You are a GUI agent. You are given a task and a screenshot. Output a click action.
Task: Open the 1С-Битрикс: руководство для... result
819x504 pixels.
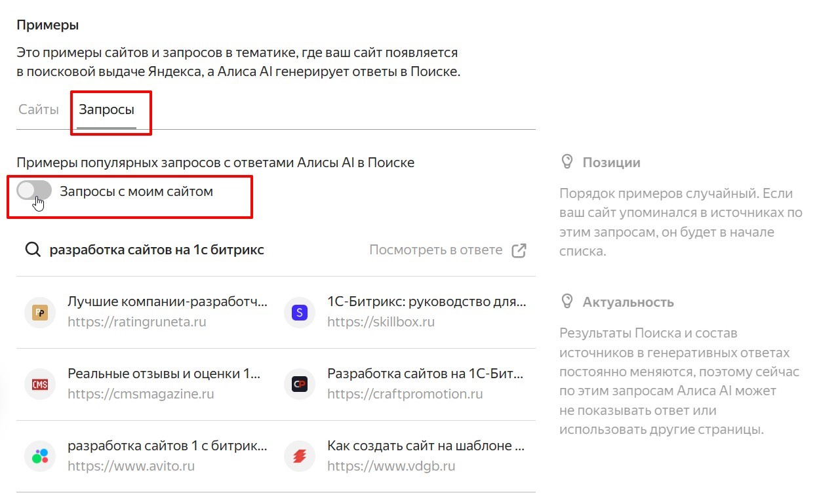(427, 302)
